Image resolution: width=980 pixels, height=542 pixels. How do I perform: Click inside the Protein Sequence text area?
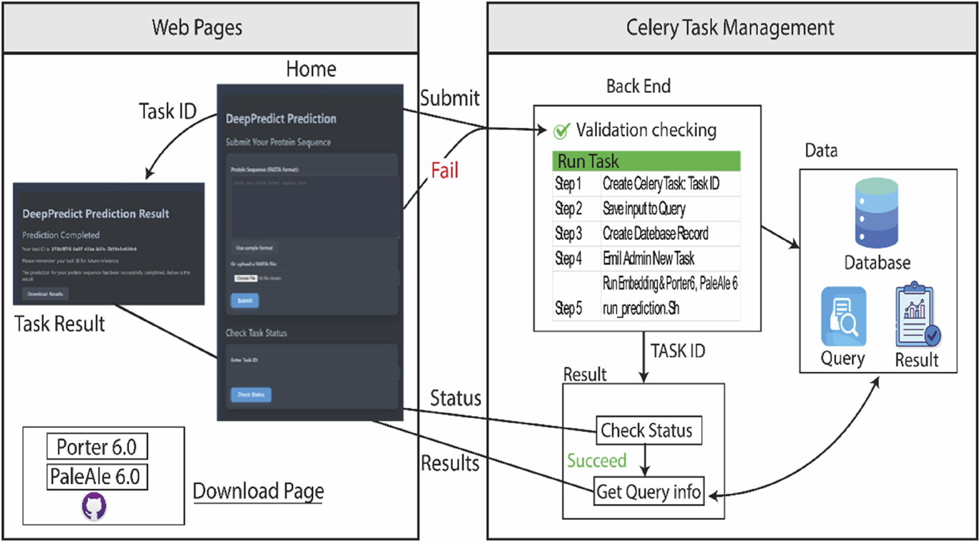(x=314, y=208)
